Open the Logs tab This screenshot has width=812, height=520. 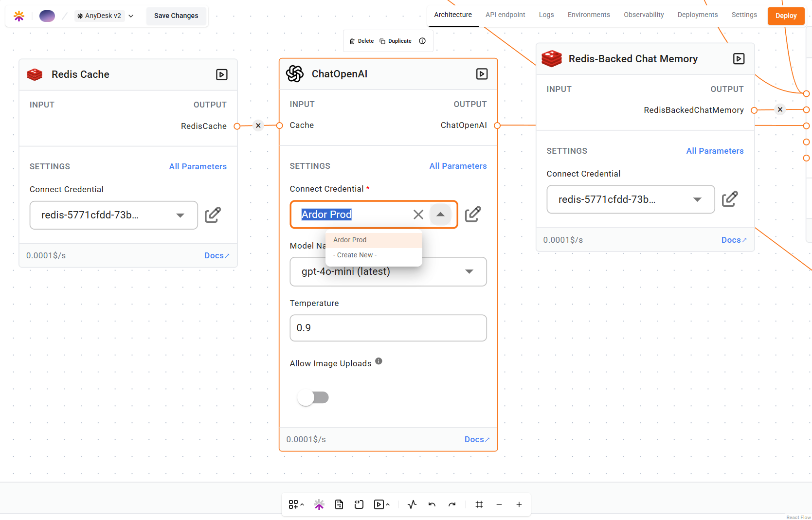pyautogui.click(x=546, y=15)
